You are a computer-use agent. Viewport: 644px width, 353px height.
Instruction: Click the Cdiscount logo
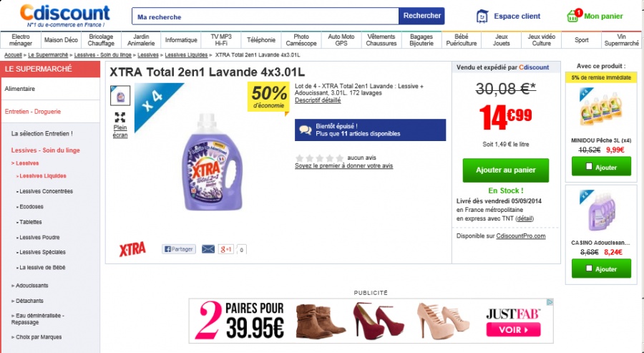(64, 16)
